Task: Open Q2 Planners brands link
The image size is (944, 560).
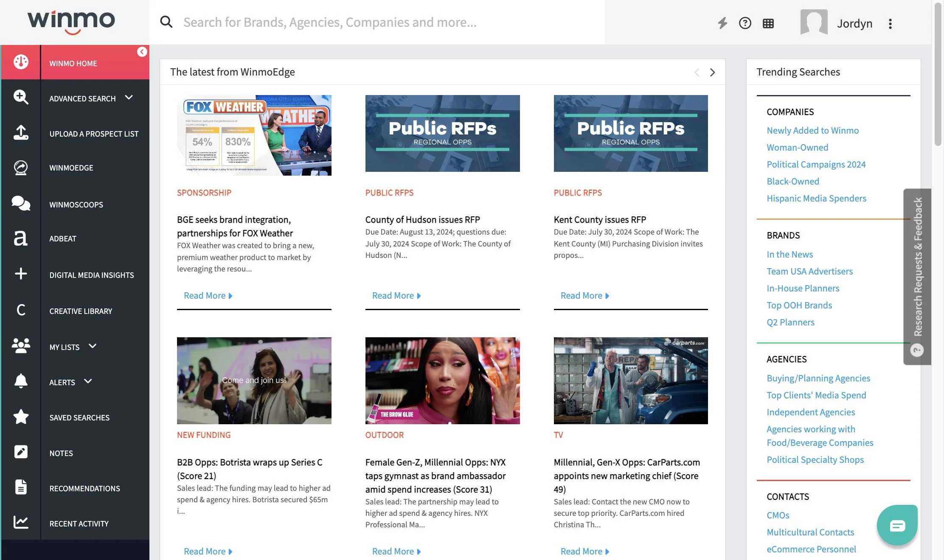Action: pos(790,322)
